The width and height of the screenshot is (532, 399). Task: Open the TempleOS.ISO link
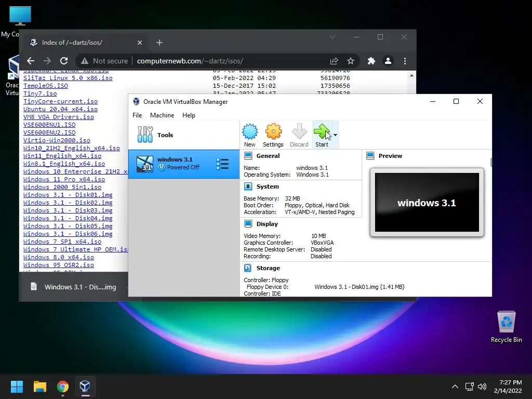(46, 86)
